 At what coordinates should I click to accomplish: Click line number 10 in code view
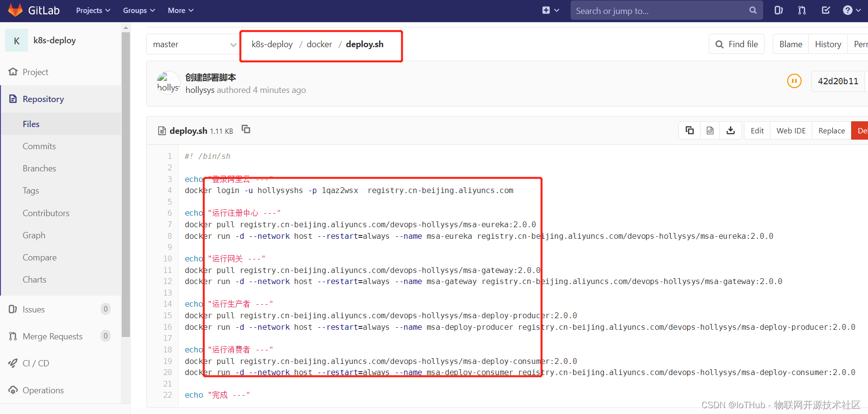coord(167,259)
